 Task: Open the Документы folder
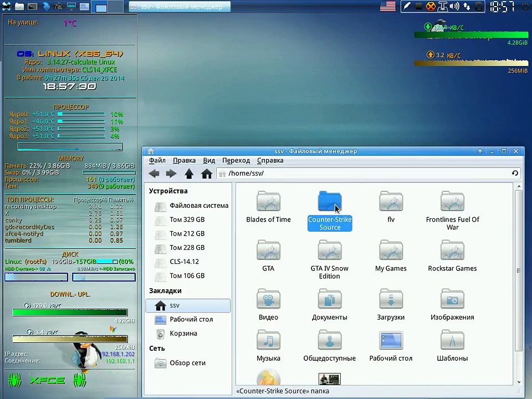pyautogui.click(x=329, y=305)
